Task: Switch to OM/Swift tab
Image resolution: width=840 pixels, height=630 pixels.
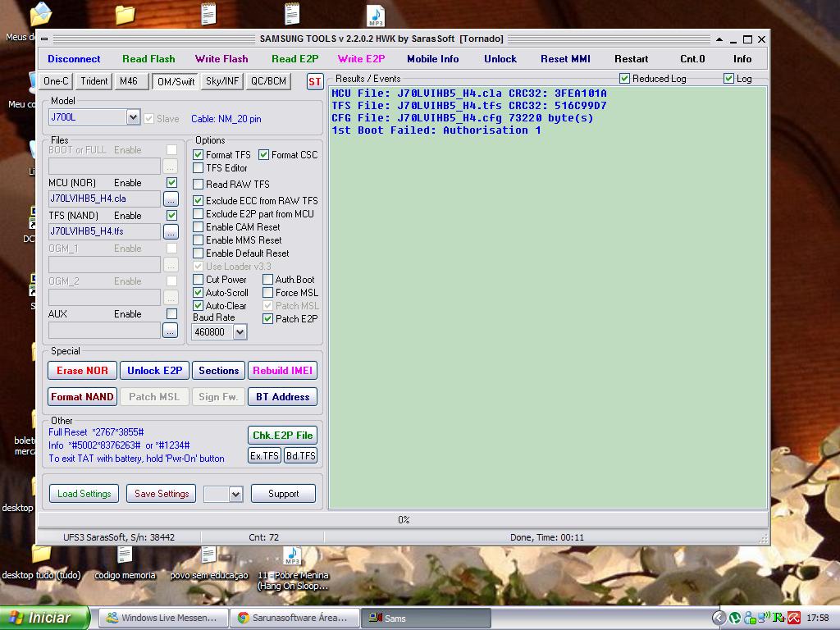Action: pos(176,82)
